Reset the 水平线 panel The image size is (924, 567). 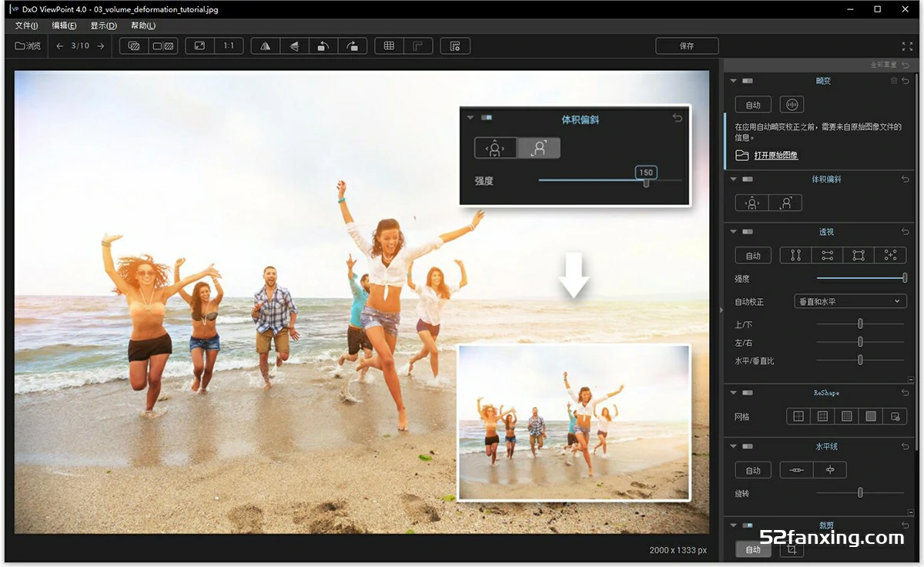[906, 446]
